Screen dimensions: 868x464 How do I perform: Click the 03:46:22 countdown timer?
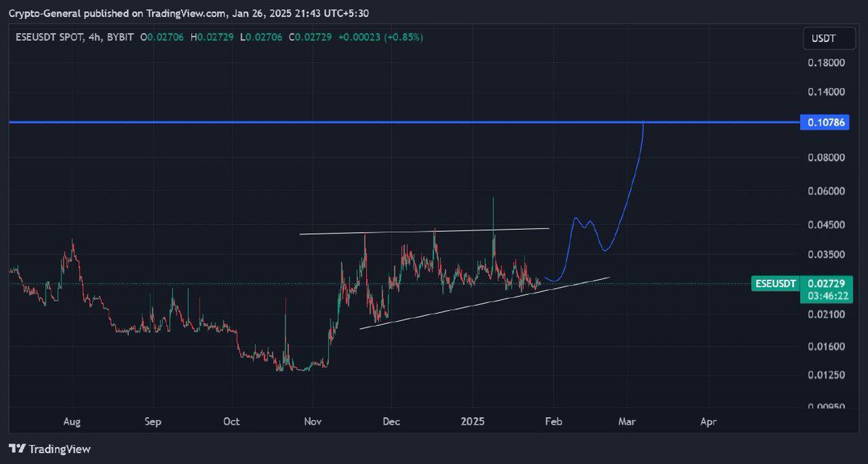click(827, 296)
